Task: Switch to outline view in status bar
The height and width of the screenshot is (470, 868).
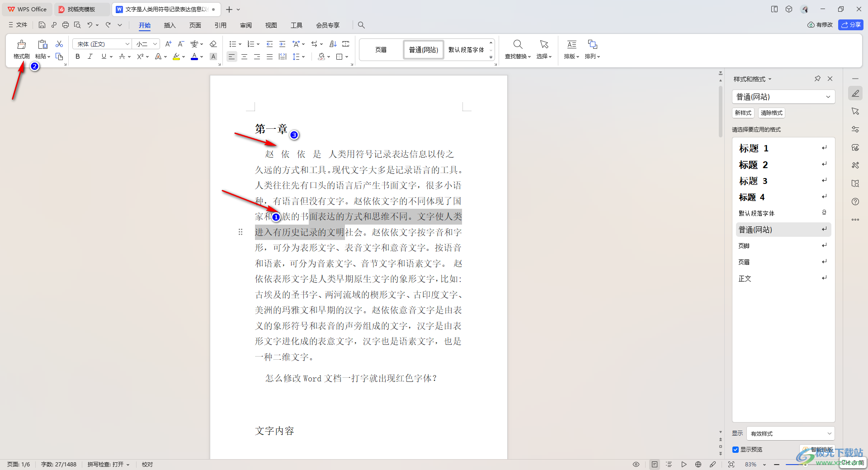Action: 669,464
